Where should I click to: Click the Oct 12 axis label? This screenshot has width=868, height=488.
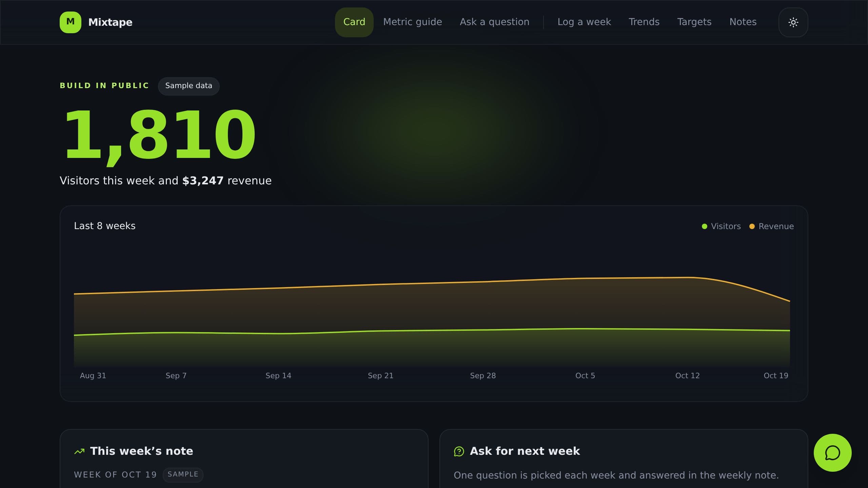[687, 375]
